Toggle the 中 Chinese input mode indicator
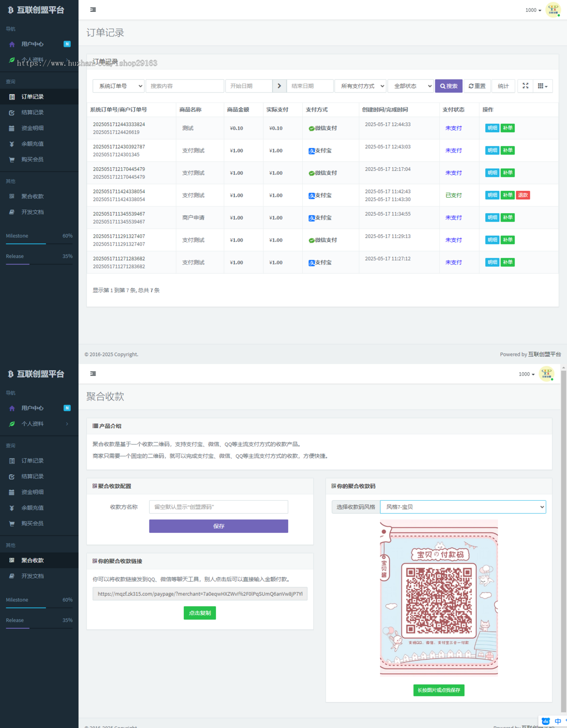 coord(558,721)
